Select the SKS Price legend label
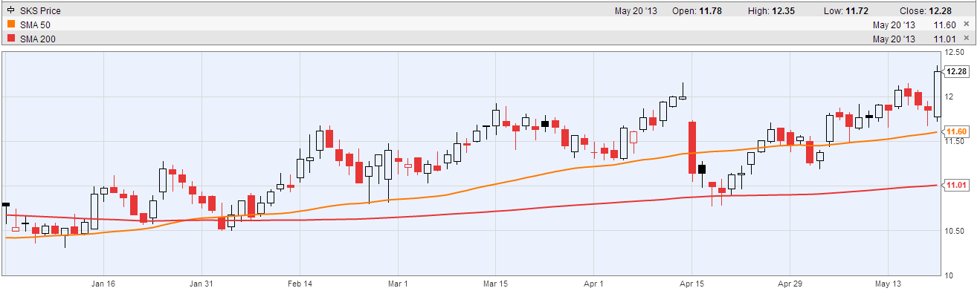Viewport: 980px width, 291px height. click(40, 11)
